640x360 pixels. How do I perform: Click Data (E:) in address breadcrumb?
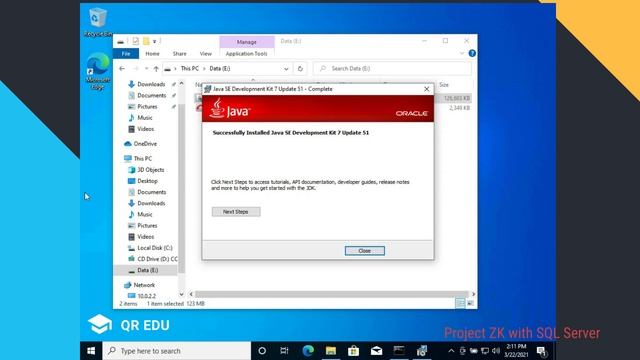(x=220, y=69)
